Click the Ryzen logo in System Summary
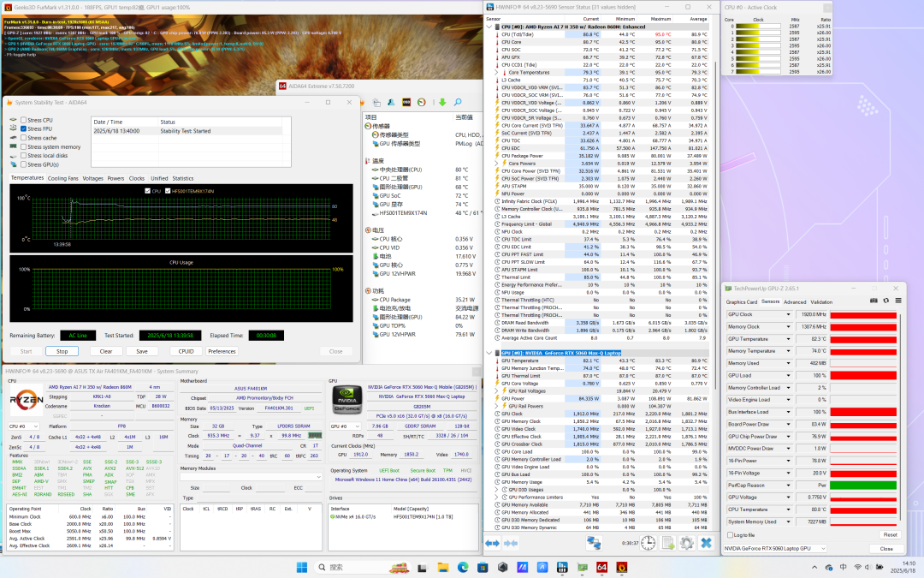The height and width of the screenshot is (578, 924). tap(27, 401)
